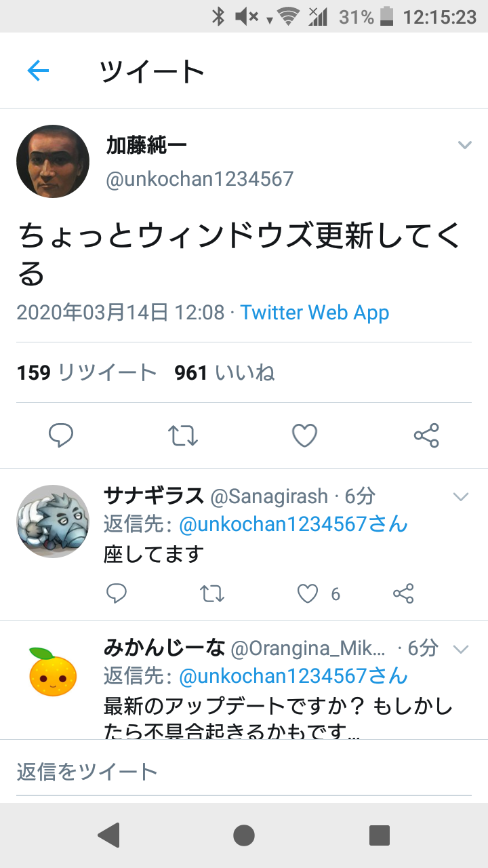488x868 pixels.
Task: Open the main tweet's dropdown chevron
Action: [x=464, y=145]
